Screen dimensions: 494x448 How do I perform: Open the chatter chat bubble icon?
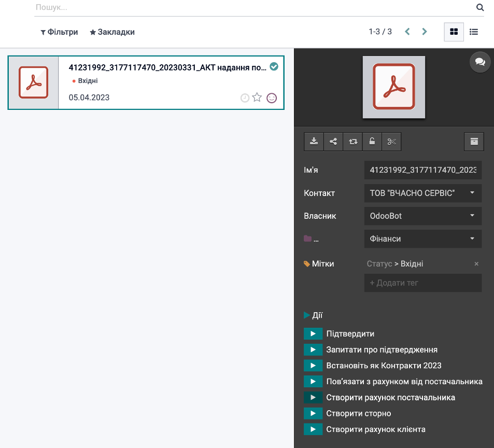(480, 62)
